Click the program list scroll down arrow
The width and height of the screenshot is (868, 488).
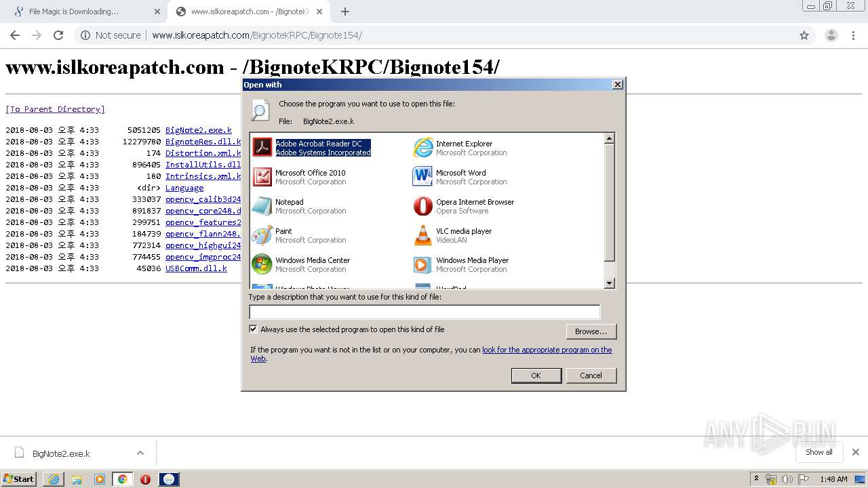point(609,283)
